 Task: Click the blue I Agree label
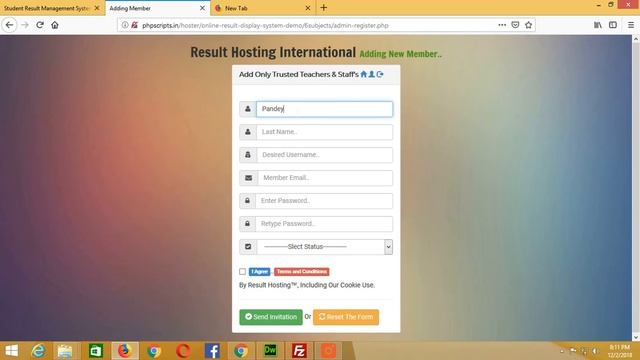click(259, 271)
